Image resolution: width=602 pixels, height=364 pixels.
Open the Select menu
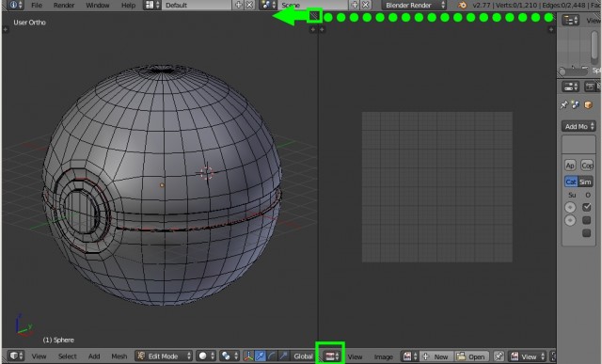67,356
